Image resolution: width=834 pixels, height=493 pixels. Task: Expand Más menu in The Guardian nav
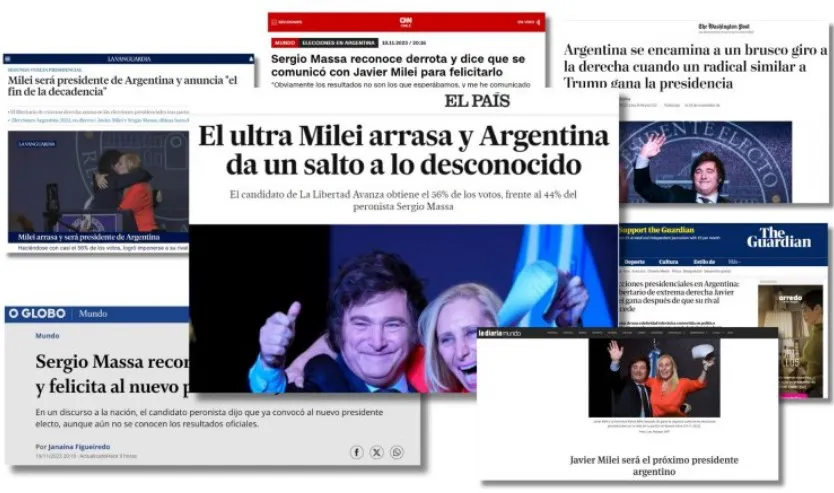734,262
